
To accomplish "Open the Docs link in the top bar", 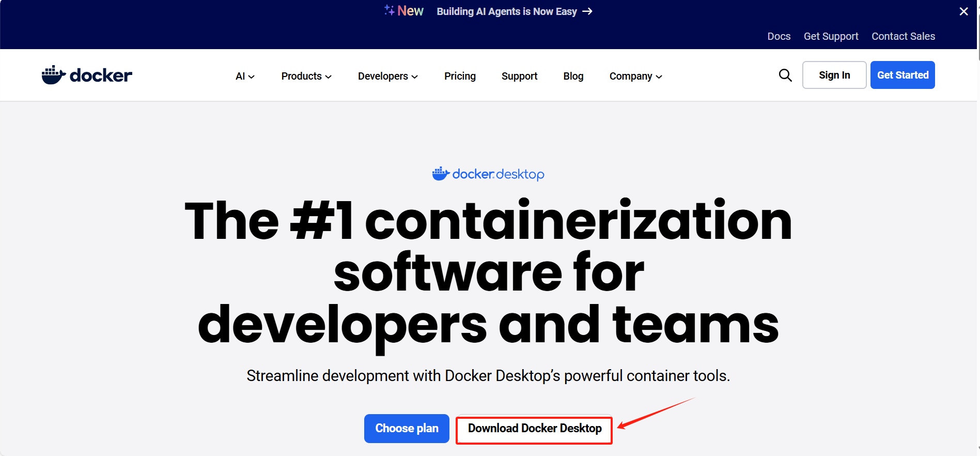I will [x=779, y=36].
